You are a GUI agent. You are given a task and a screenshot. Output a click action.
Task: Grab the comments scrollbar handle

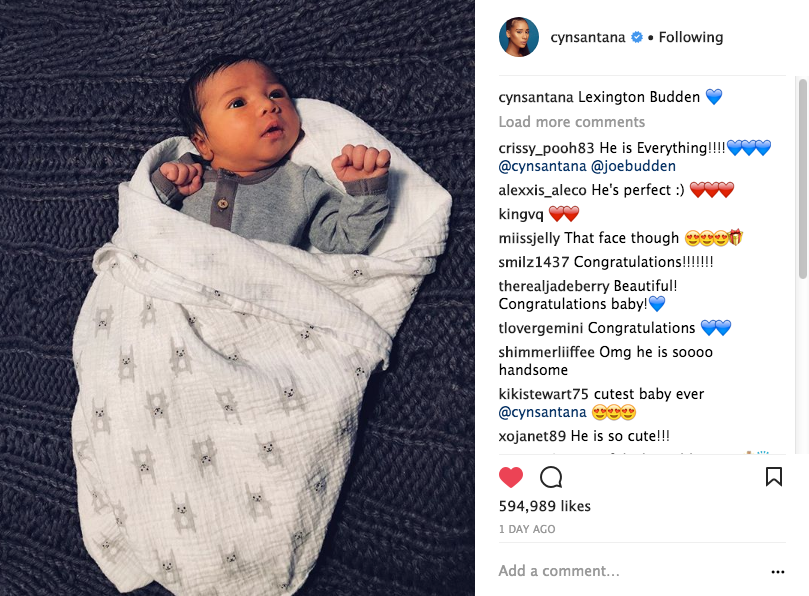pyautogui.click(x=802, y=179)
